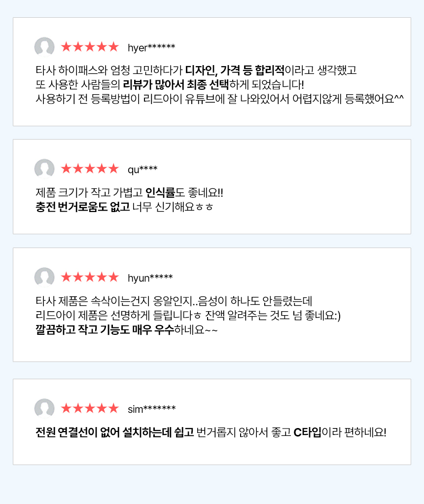Click bold text 깔끔하고 작고 기능도 매우 우수
Viewport: 424px width, 504px height.
point(105,330)
